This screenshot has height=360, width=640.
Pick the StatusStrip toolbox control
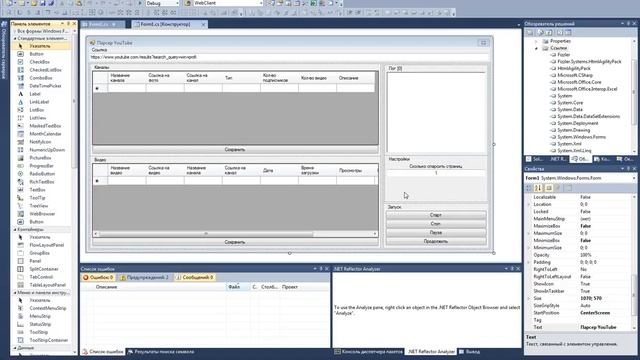(40, 324)
